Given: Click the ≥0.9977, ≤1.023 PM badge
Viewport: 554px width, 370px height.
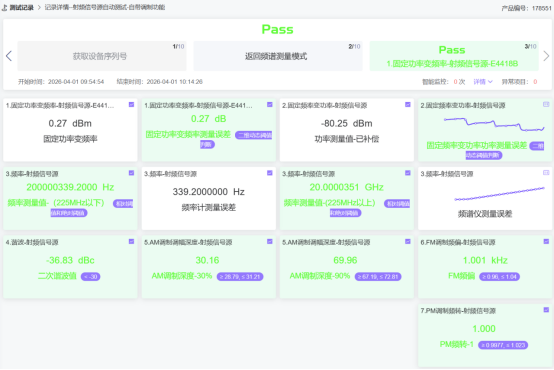Looking at the screenshot, I should [503, 345].
